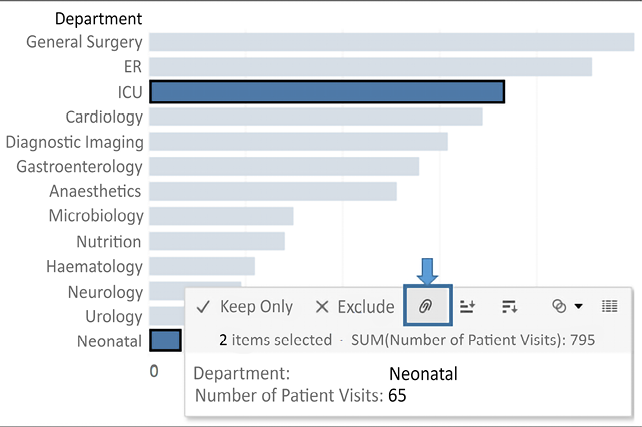Click the Create Set circles icon
Viewport: 642px width, 427px height.
point(560,306)
